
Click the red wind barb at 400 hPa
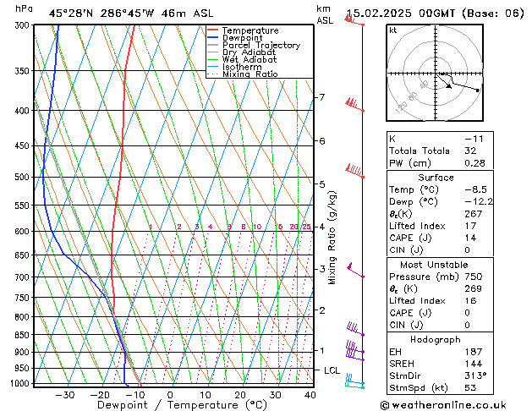pos(354,105)
